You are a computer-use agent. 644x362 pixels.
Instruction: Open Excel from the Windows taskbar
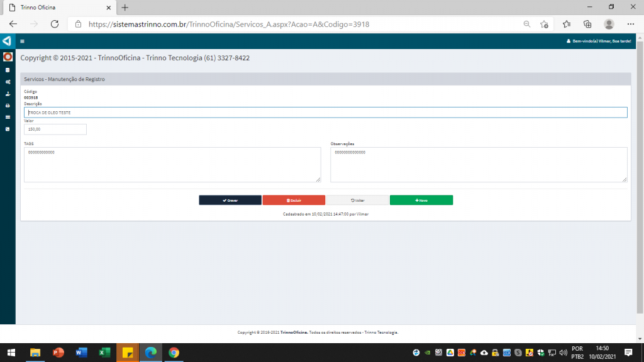tap(104, 353)
